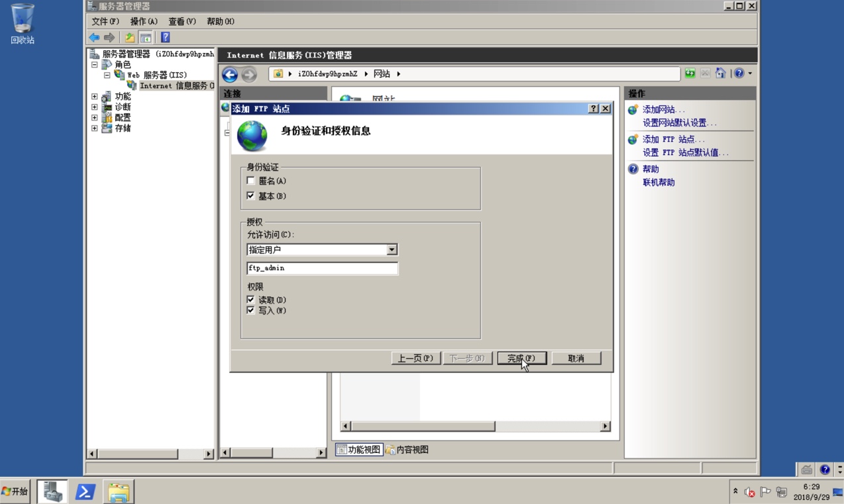Click the green refresh icon in IIS address bar
This screenshot has height=504, width=844.
(690, 74)
